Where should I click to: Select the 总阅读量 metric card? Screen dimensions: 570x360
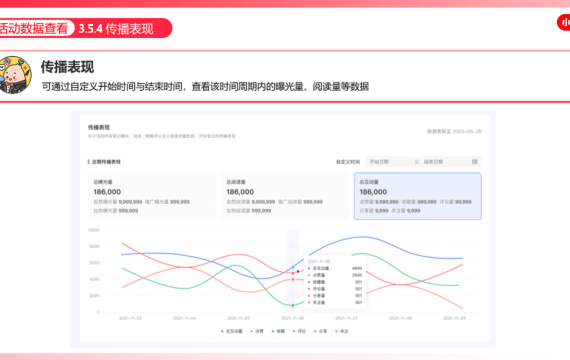click(x=284, y=196)
